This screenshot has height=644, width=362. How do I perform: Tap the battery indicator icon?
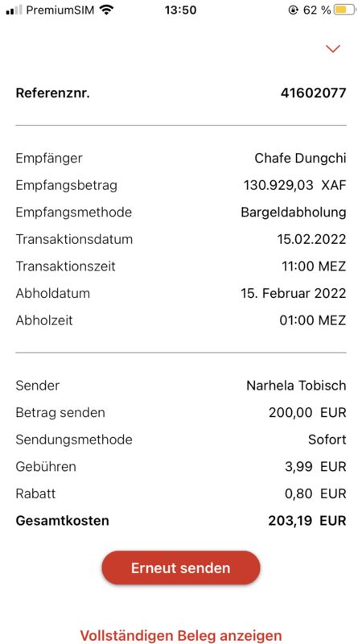tap(345, 10)
